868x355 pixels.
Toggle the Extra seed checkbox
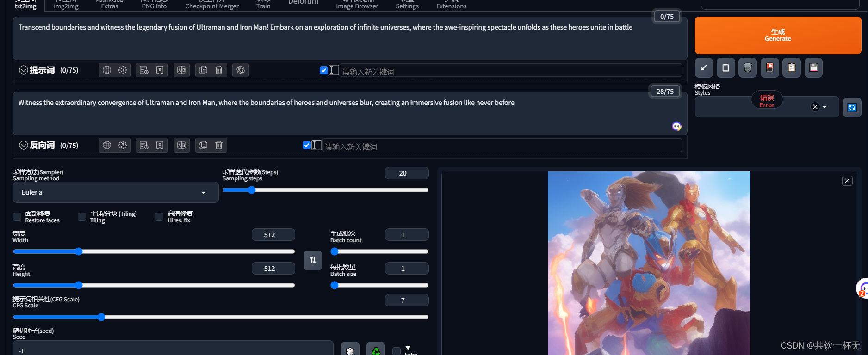397,351
